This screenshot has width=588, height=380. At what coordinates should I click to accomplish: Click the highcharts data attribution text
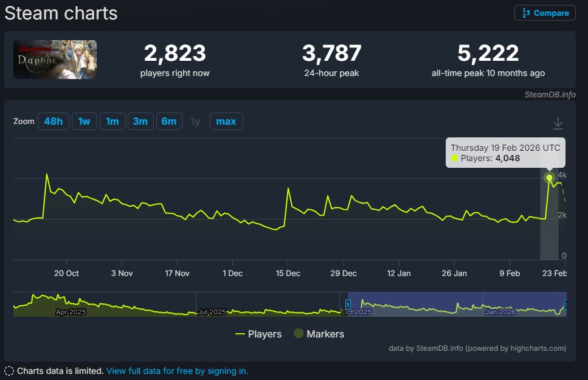[x=477, y=348]
